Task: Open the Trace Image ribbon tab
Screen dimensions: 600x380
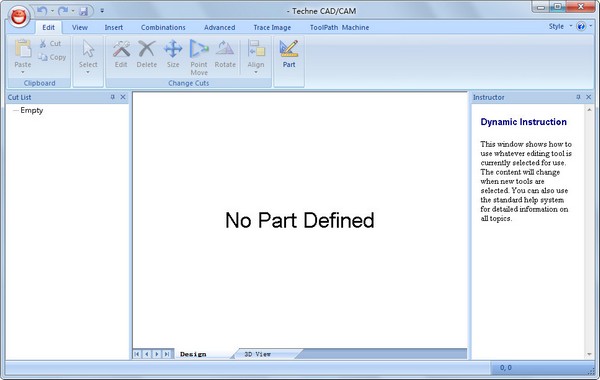Action: pyautogui.click(x=272, y=28)
